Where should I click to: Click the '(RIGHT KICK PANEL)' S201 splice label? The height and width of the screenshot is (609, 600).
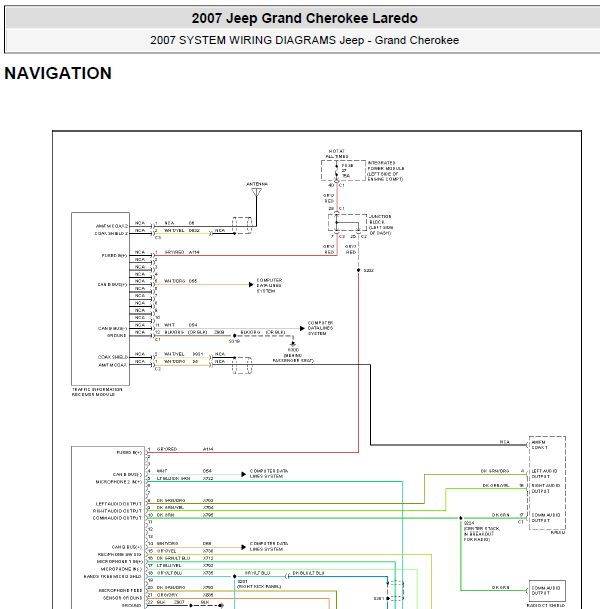pyautogui.click(x=259, y=586)
